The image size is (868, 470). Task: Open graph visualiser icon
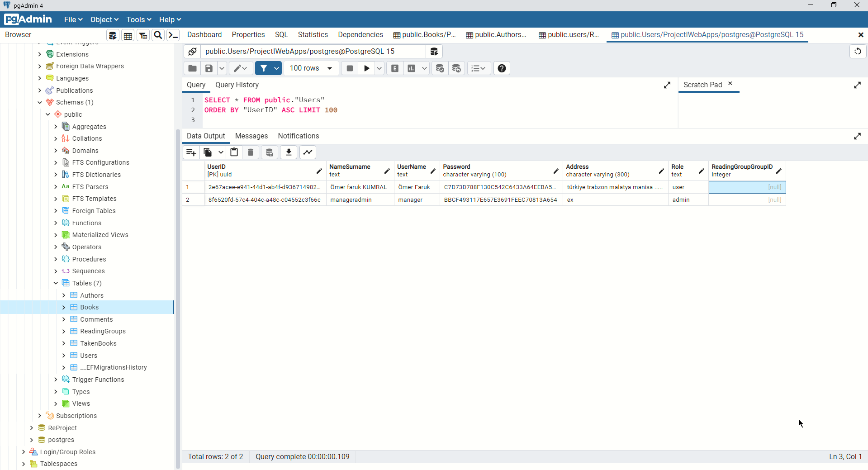coord(308,152)
